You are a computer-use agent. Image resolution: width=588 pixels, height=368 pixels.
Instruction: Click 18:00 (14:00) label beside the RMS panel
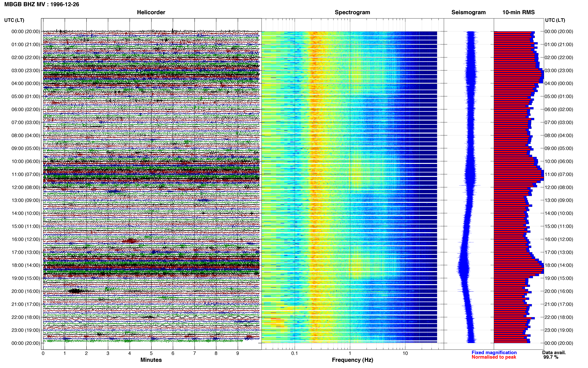[x=559, y=265]
